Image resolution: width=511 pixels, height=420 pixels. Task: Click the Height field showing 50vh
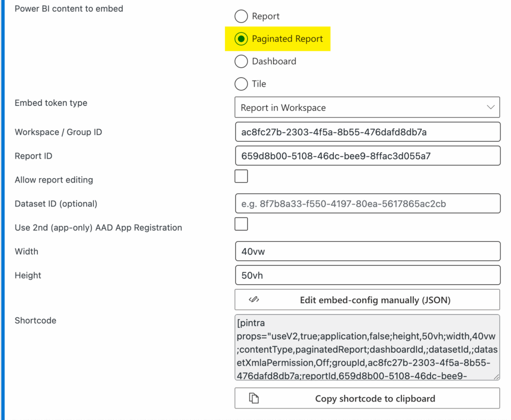tap(367, 275)
